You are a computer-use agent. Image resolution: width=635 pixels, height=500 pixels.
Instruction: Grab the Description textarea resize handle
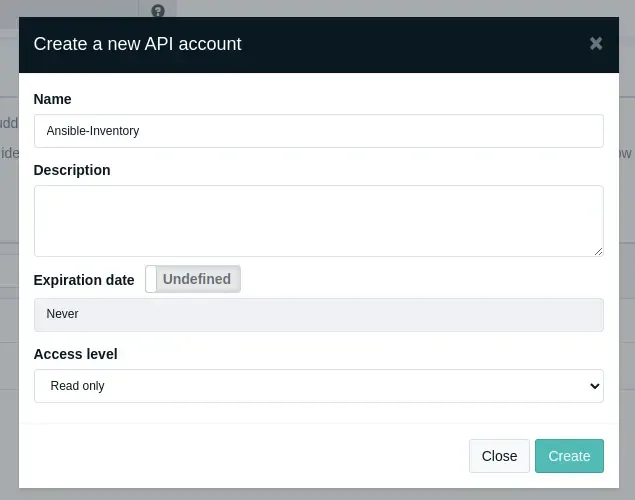click(x=598, y=251)
